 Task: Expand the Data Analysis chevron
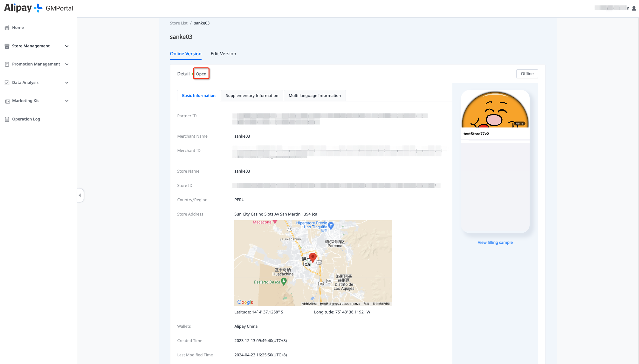(x=67, y=83)
